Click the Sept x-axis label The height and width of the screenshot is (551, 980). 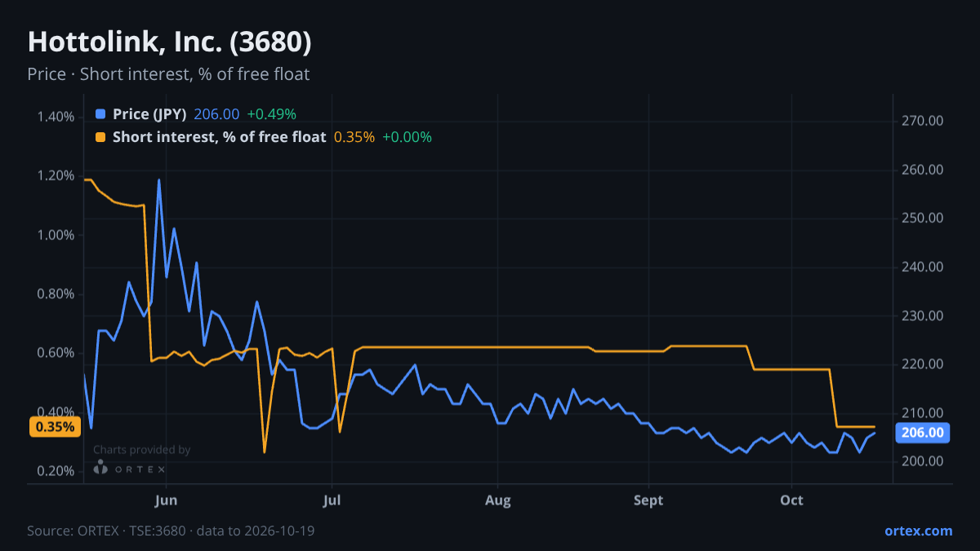pos(648,500)
